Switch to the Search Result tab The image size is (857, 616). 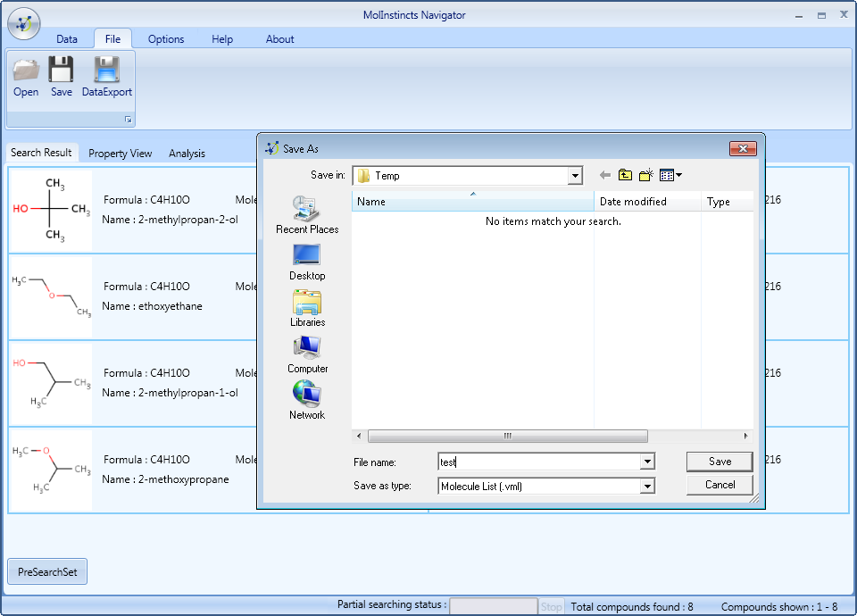pyautogui.click(x=42, y=153)
